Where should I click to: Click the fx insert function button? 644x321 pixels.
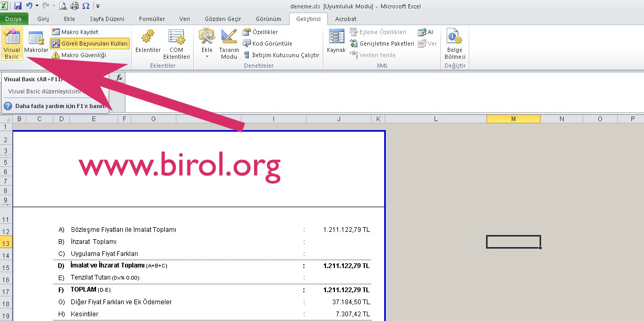[119, 78]
